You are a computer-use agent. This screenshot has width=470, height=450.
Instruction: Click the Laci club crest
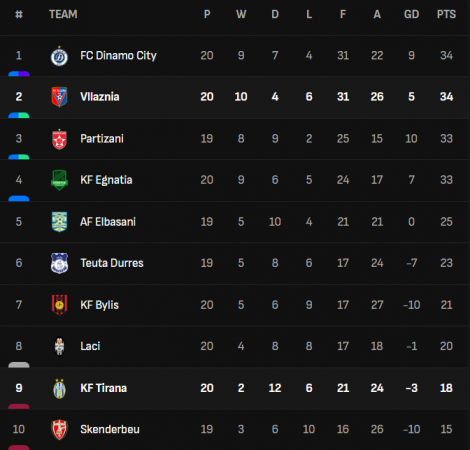(59, 346)
